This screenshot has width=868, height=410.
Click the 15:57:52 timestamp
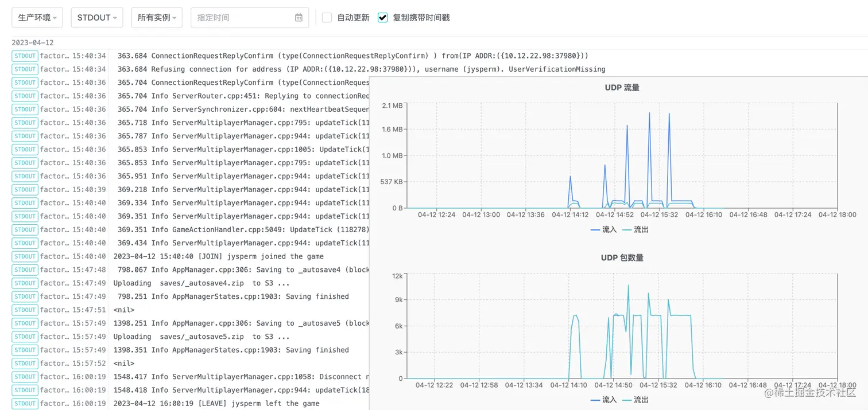[x=89, y=364]
